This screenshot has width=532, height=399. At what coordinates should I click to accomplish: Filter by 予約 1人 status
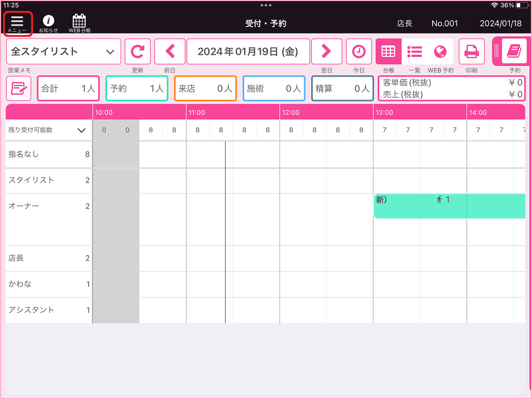(x=137, y=88)
